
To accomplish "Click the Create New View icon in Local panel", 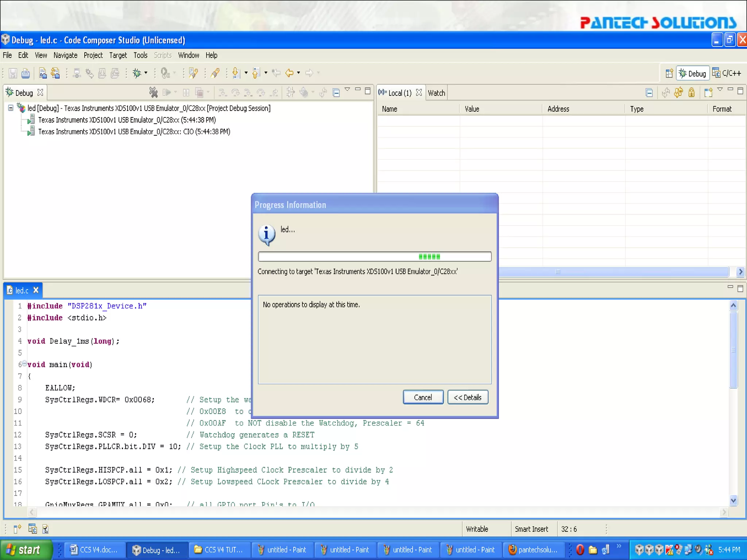I will (x=708, y=93).
